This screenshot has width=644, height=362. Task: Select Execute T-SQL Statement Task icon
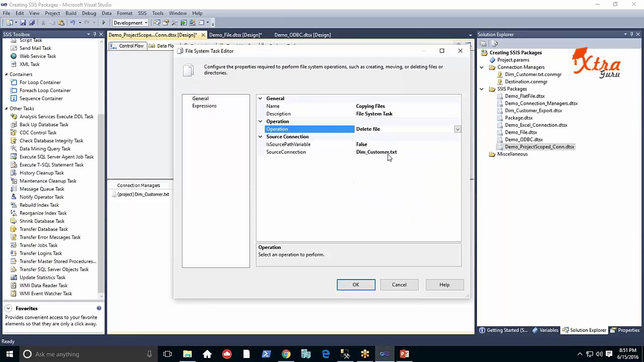(14, 165)
